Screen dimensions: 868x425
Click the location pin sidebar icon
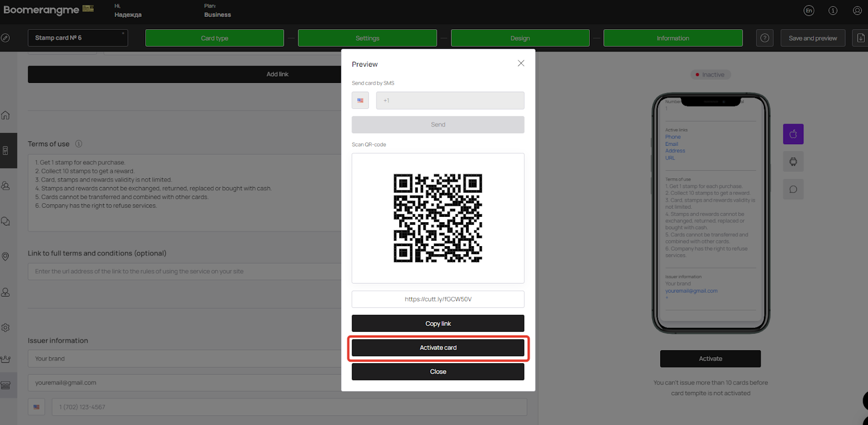click(5, 256)
